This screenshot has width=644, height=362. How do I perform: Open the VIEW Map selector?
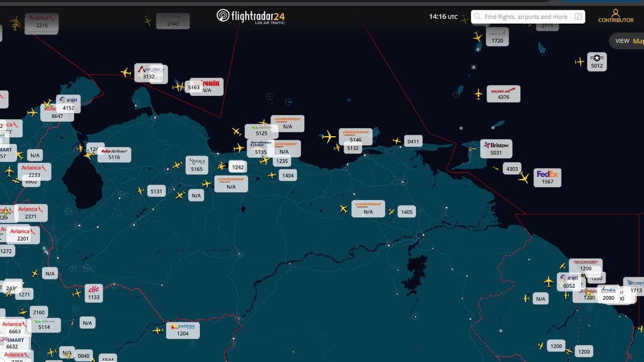pyautogui.click(x=627, y=41)
